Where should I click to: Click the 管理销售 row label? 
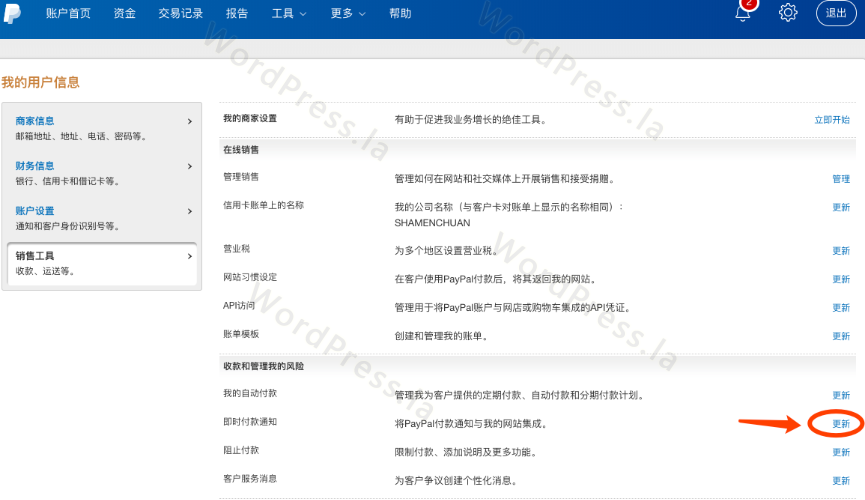pos(241,177)
